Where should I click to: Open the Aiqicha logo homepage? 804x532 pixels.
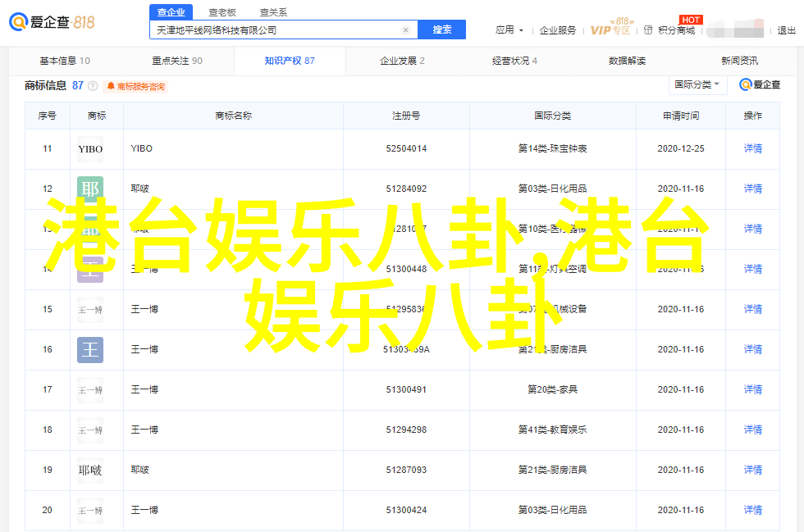(x=52, y=22)
